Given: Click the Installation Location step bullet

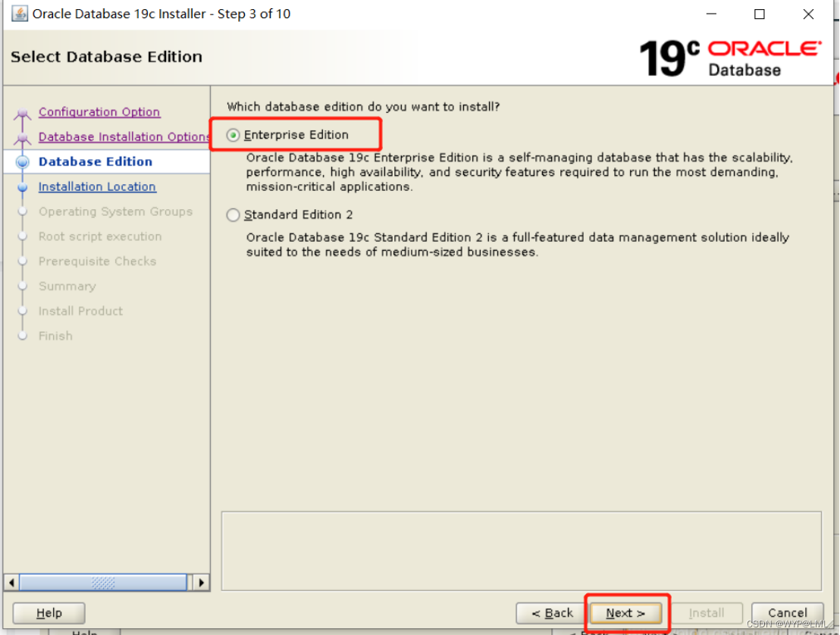Looking at the screenshot, I should pos(23,187).
